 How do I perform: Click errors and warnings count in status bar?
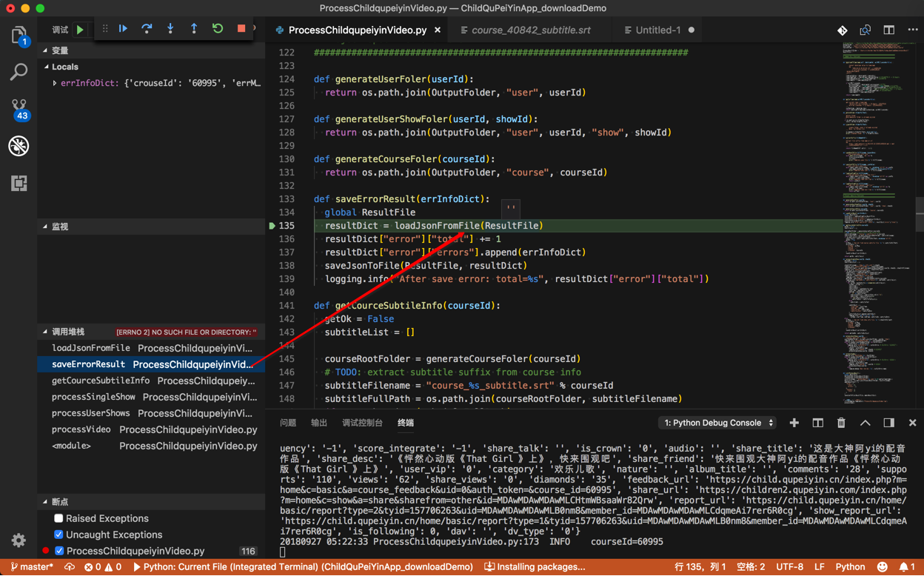click(103, 567)
